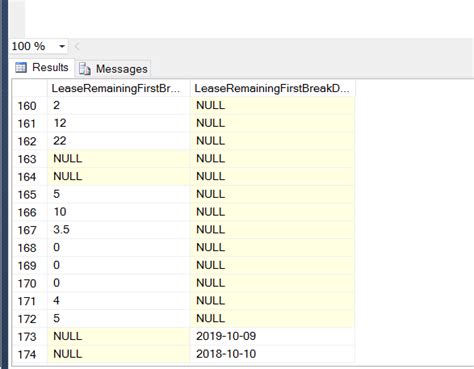Select row header 173

tap(30, 337)
